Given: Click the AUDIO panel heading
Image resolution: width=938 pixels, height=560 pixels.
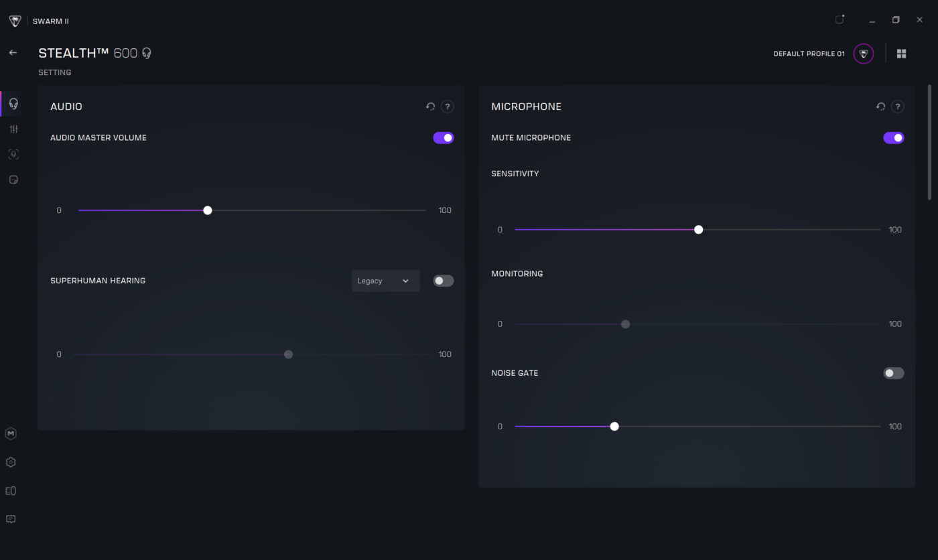Looking at the screenshot, I should 66,107.
